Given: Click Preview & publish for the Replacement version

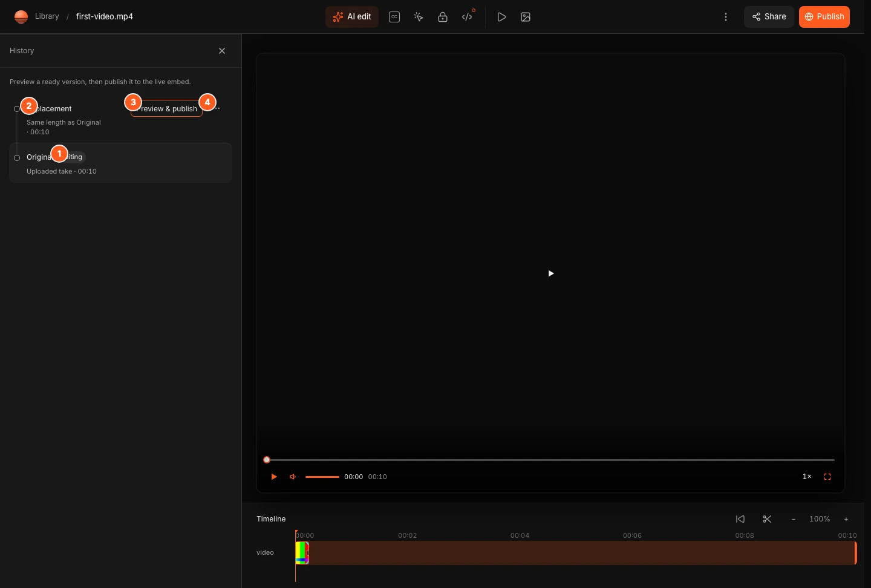Looking at the screenshot, I should 166,108.
